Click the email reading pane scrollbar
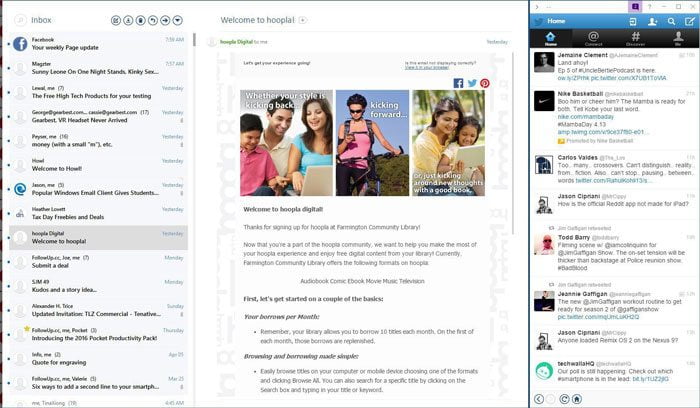 pyautogui.click(x=513, y=143)
